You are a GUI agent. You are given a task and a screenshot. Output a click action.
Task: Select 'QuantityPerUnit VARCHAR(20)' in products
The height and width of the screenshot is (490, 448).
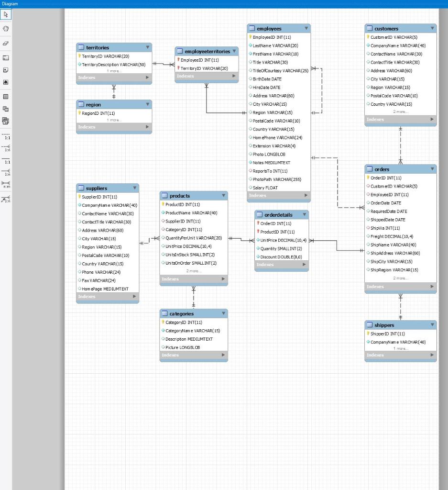tap(194, 238)
